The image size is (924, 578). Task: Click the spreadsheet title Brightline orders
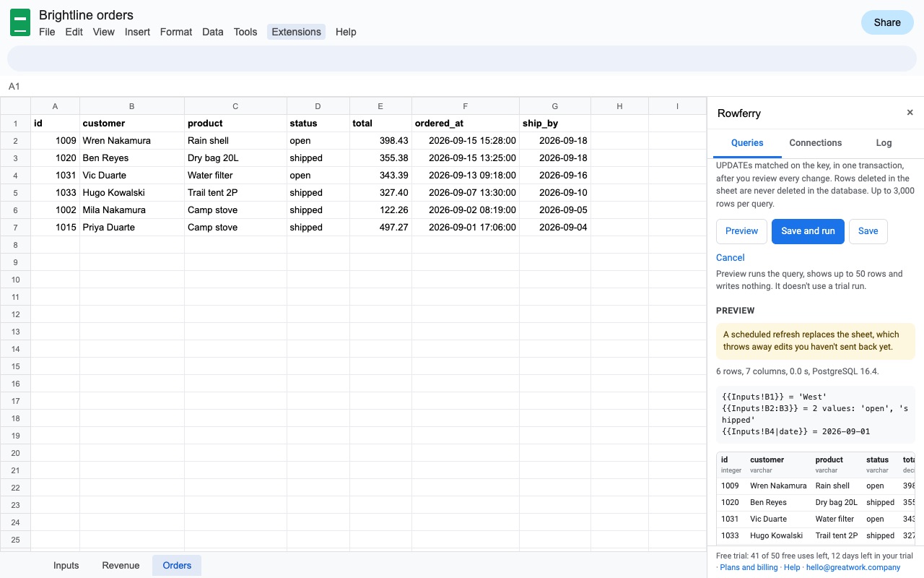click(x=86, y=15)
